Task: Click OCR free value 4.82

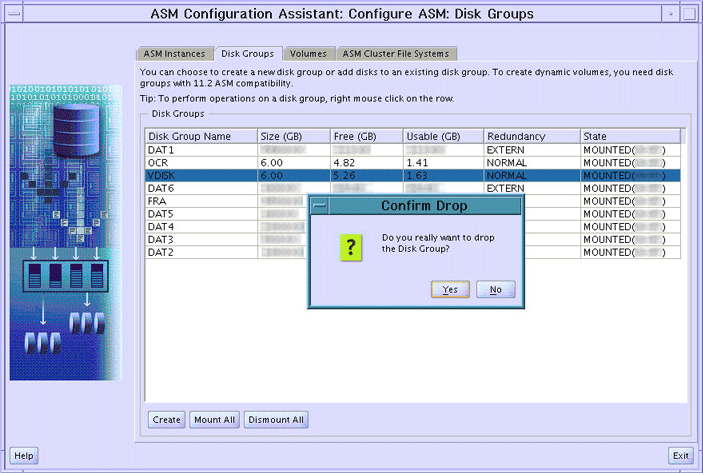Action: 344,163
